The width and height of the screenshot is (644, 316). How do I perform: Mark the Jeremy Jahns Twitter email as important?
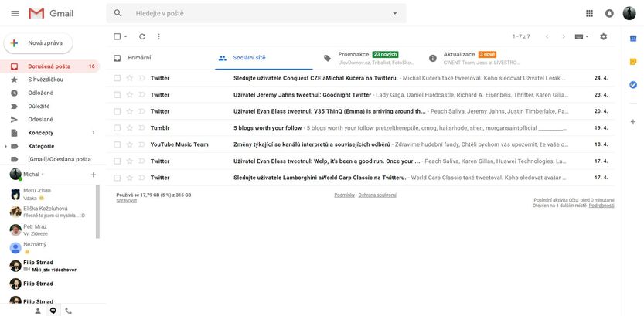[x=142, y=95]
